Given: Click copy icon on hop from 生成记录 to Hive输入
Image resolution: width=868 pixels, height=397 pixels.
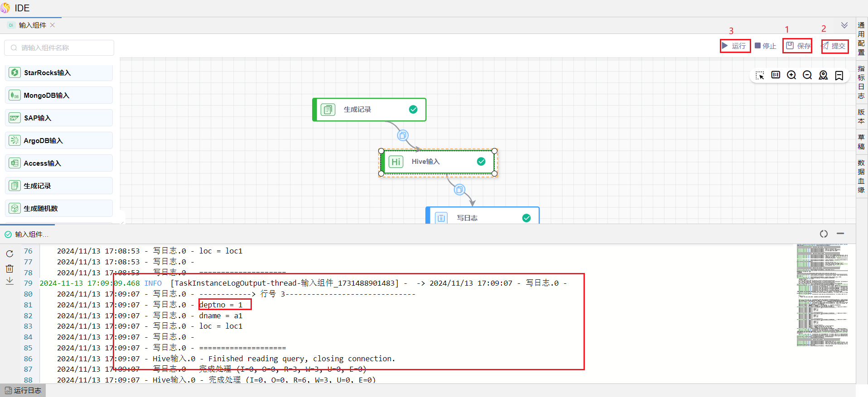Looking at the screenshot, I should (403, 135).
